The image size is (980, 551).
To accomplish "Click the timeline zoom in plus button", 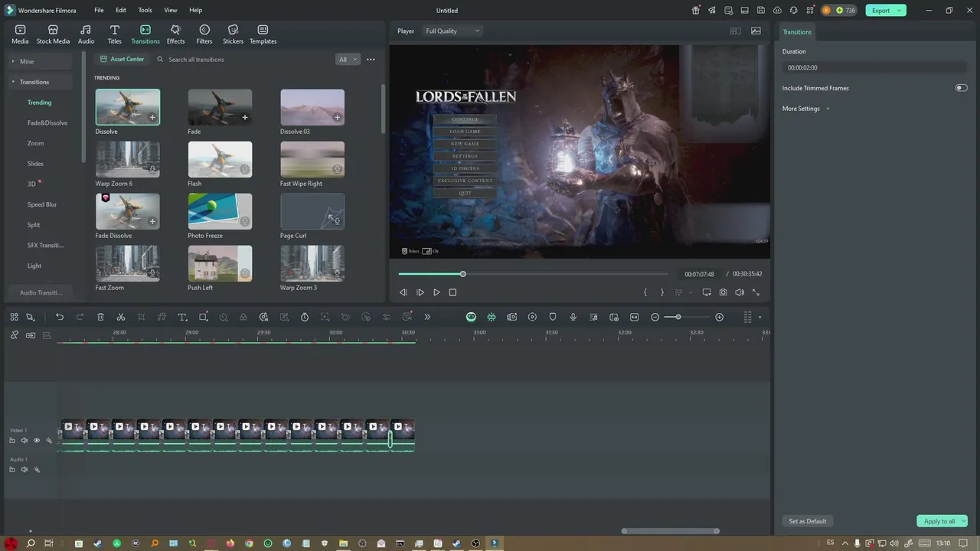I will coord(719,317).
